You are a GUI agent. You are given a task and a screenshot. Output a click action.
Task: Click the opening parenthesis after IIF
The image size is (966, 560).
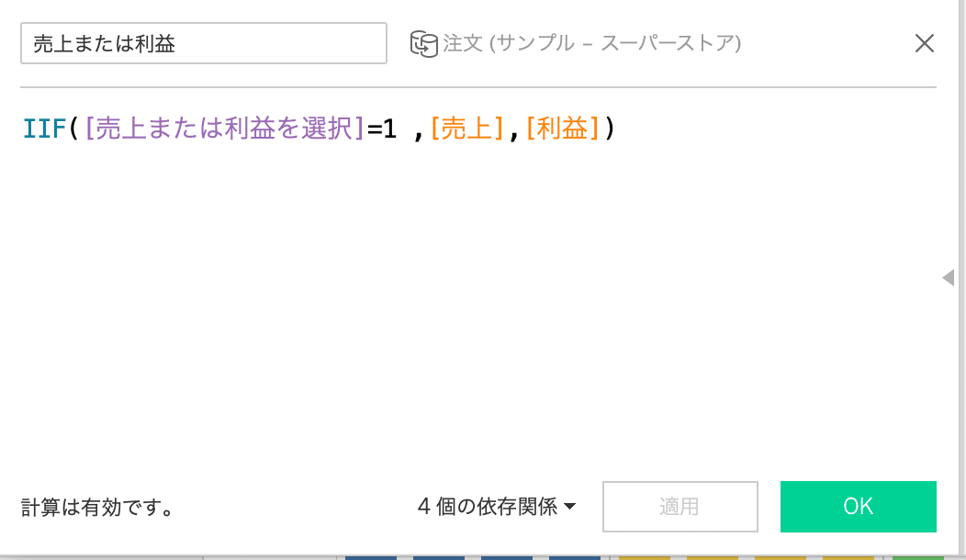[x=74, y=129]
